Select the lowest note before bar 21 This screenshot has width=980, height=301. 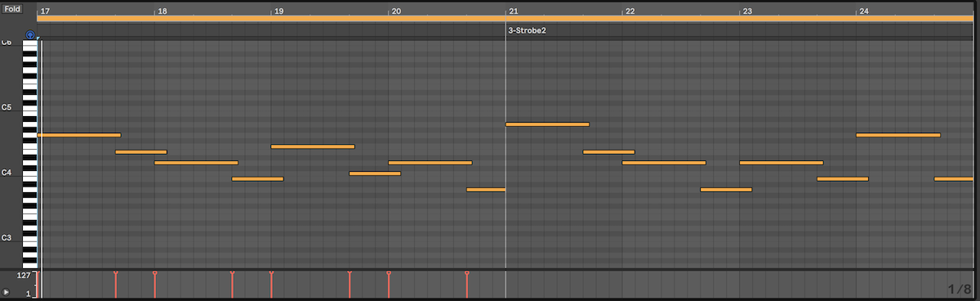[x=486, y=190]
